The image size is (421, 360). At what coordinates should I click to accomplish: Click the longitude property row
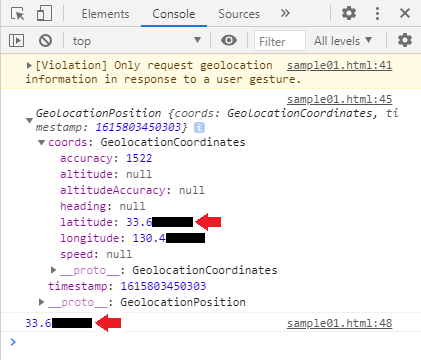click(x=132, y=238)
